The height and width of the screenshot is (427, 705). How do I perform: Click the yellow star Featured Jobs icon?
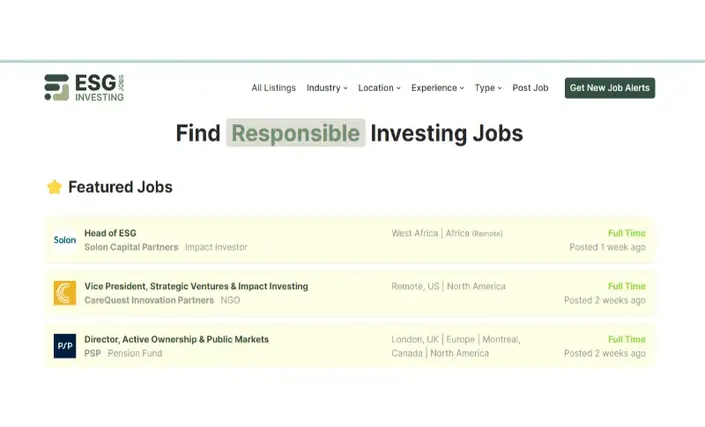tap(54, 187)
